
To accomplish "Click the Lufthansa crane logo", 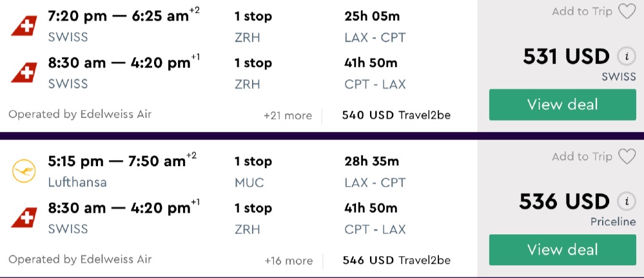I will [23, 171].
